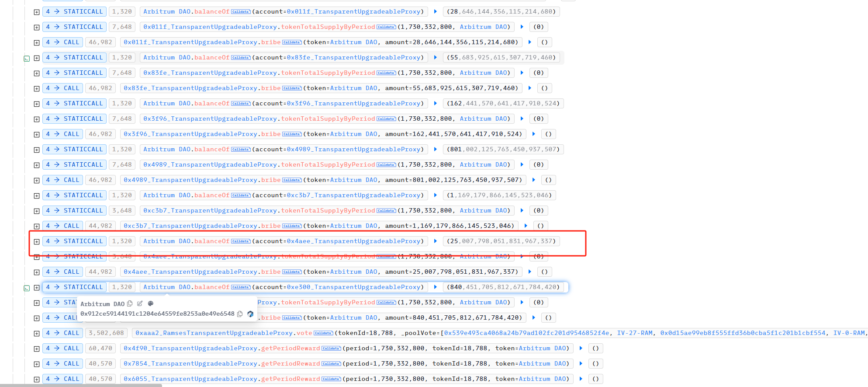The width and height of the screenshot is (868, 387).
Task: Click the horizontal scrollbar at the bottom
Action: (x=81, y=385)
